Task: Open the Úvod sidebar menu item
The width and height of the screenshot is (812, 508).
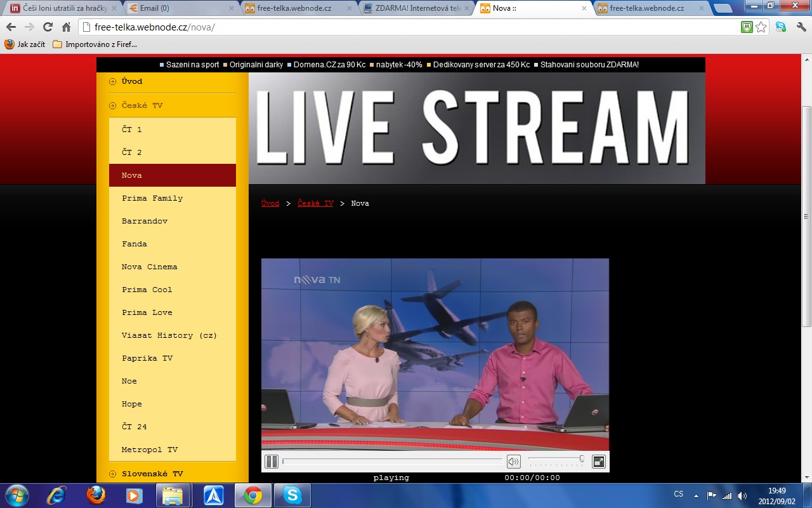Action: [132, 81]
